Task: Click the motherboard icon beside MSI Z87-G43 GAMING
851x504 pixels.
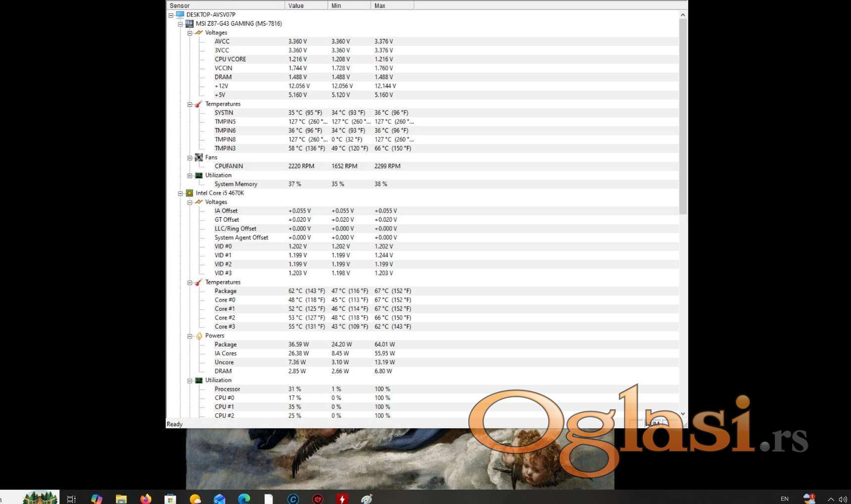Action: 189,24
